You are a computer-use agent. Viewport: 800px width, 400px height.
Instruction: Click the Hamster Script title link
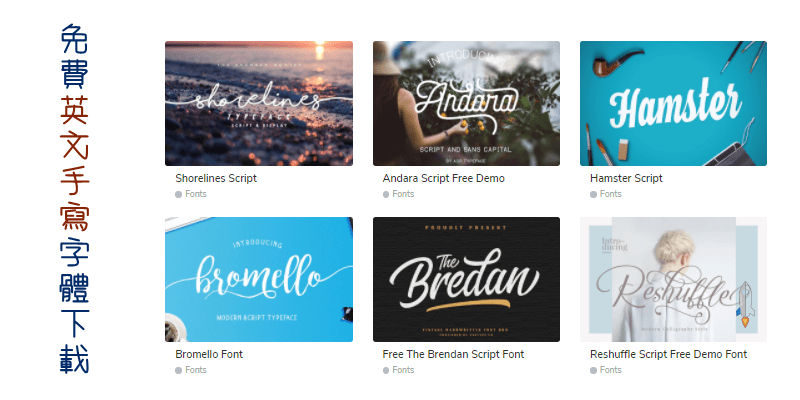pos(626,178)
